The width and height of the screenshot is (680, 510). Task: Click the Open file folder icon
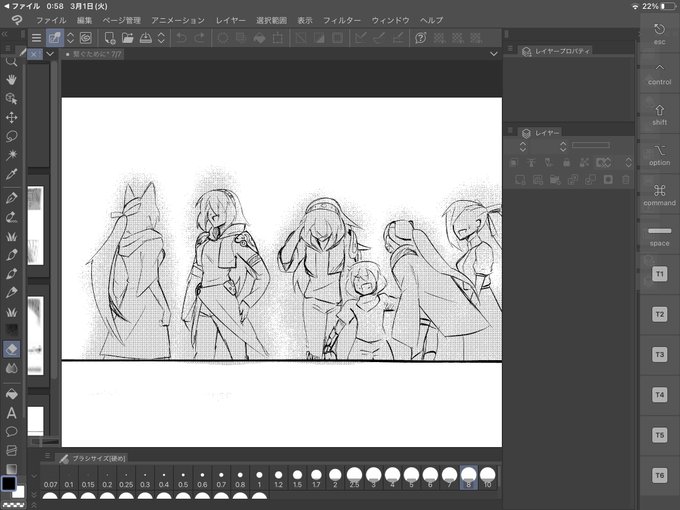coord(128,38)
